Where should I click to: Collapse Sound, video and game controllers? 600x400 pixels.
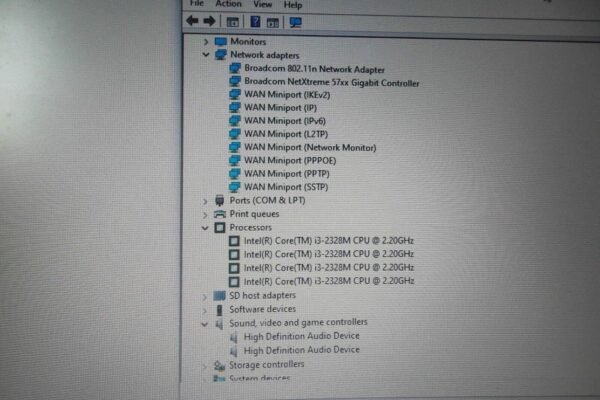coord(204,324)
